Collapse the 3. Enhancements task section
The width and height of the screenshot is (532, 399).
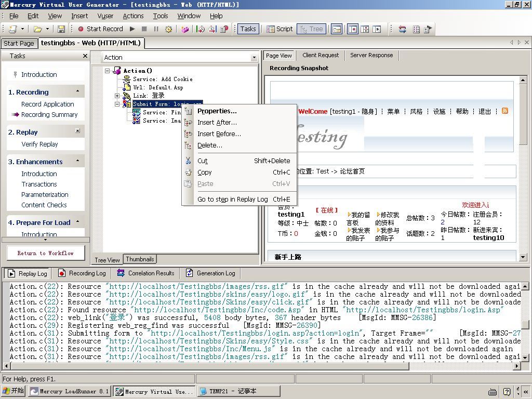point(78,161)
